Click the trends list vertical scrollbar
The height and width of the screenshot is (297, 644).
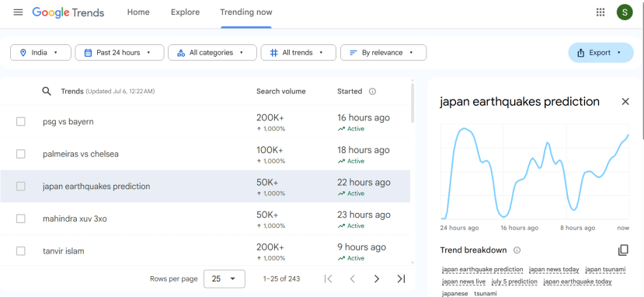[x=413, y=103]
